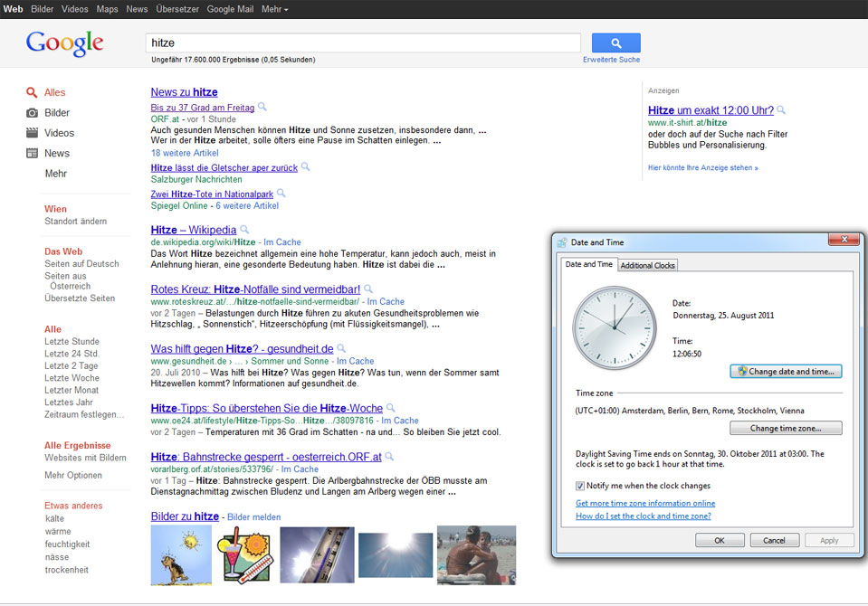Filter results to Letzte Stunde
The height and width of the screenshot is (606, 868).
click(x=72, y=342)
